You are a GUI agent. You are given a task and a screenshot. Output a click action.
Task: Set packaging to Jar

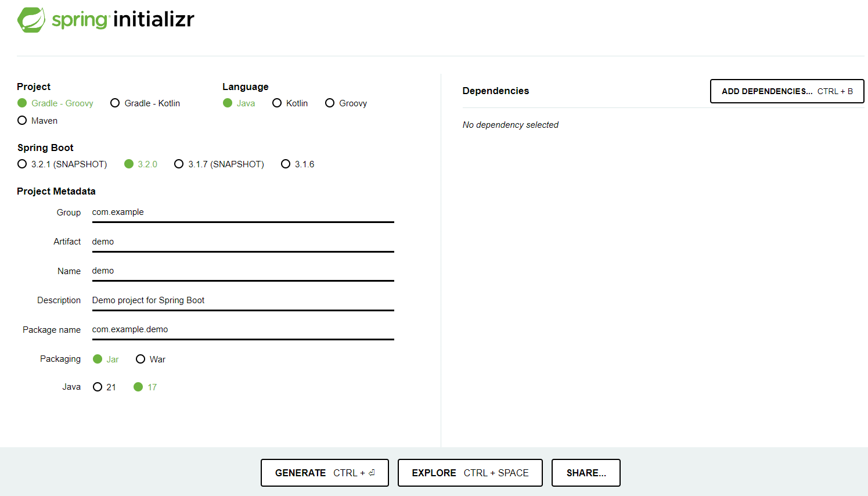pos(106,360)
